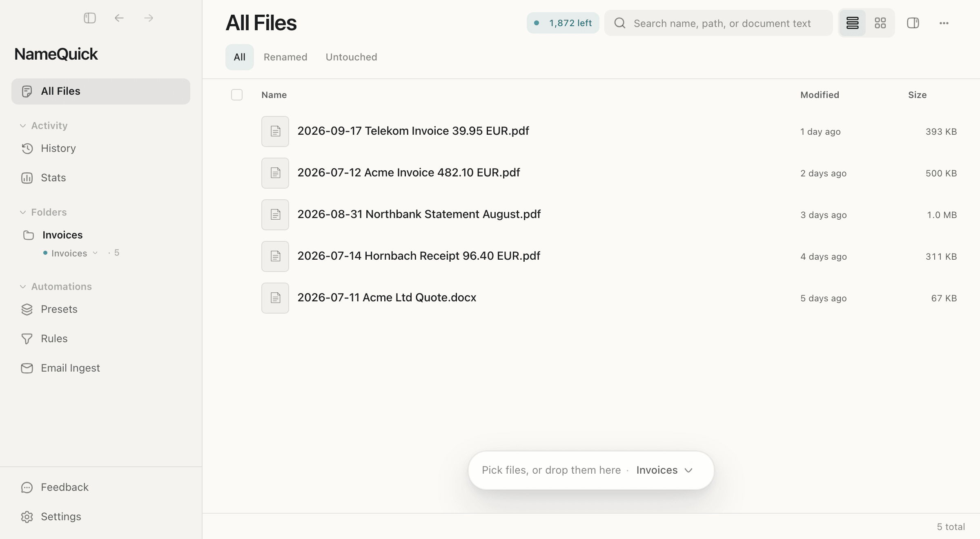This screenshot has width=980, height=539.
Task: Open Presets in the sidebar
Action: pyautogui.click(x=101, y=310)
